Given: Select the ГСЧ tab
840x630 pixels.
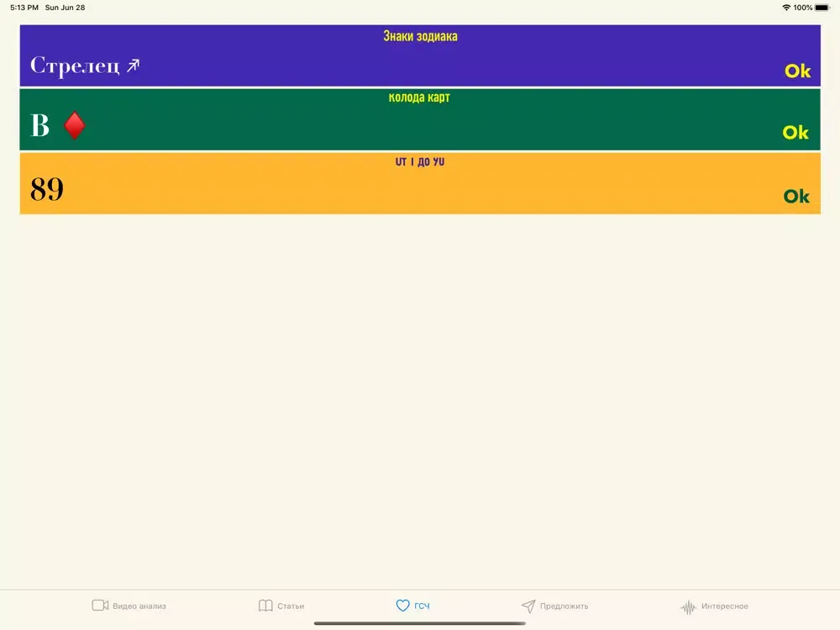Looking at the screenshot, I should tap(412, 606).
